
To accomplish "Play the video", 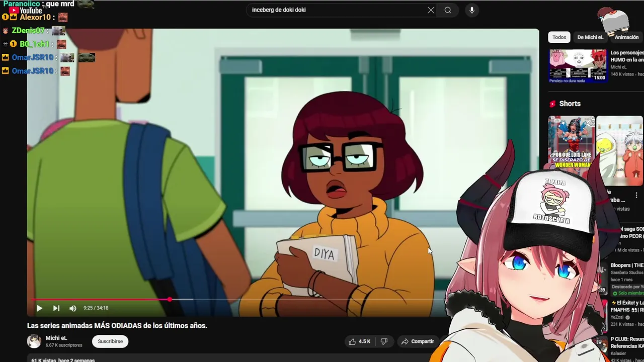I will coord(39,308).
